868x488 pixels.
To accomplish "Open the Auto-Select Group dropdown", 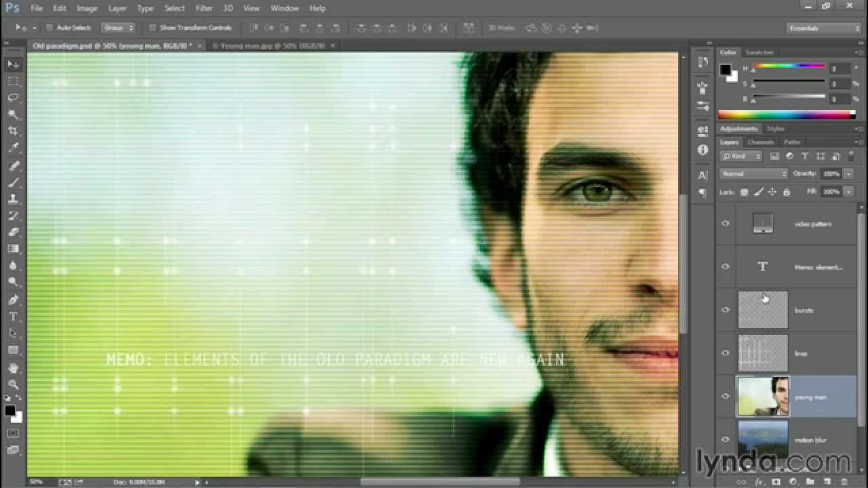I will point(118,28).
